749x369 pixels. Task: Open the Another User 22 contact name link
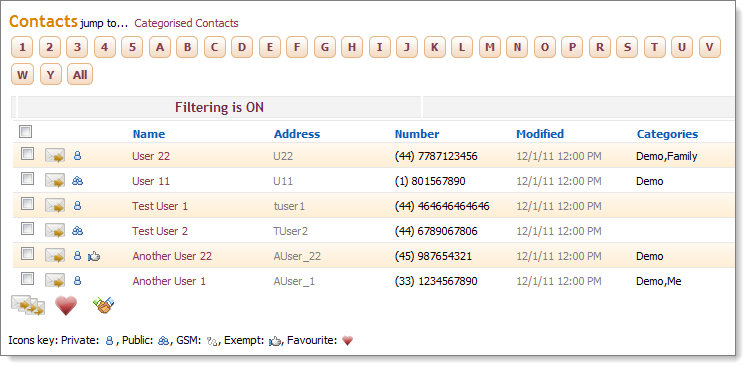point(172,256)
